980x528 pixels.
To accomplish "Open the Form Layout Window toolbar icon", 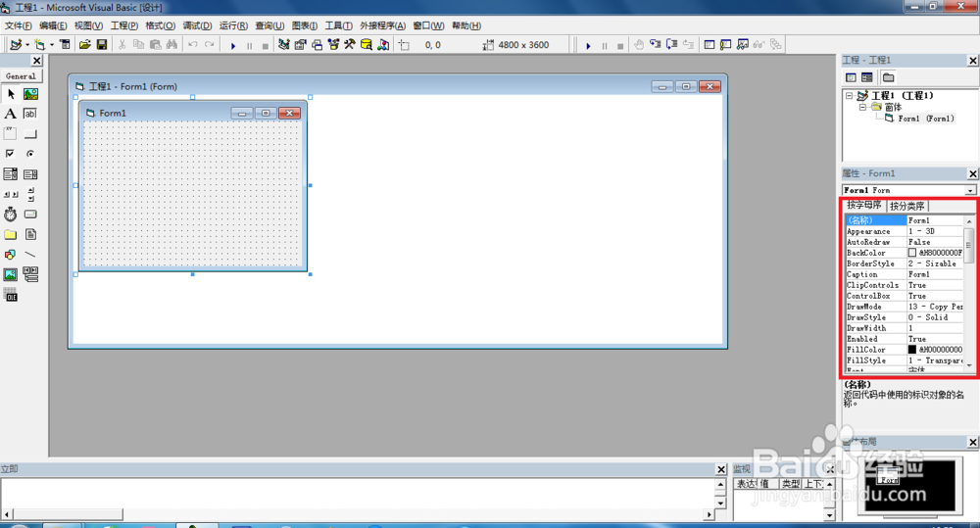I will tap(318, 44).
